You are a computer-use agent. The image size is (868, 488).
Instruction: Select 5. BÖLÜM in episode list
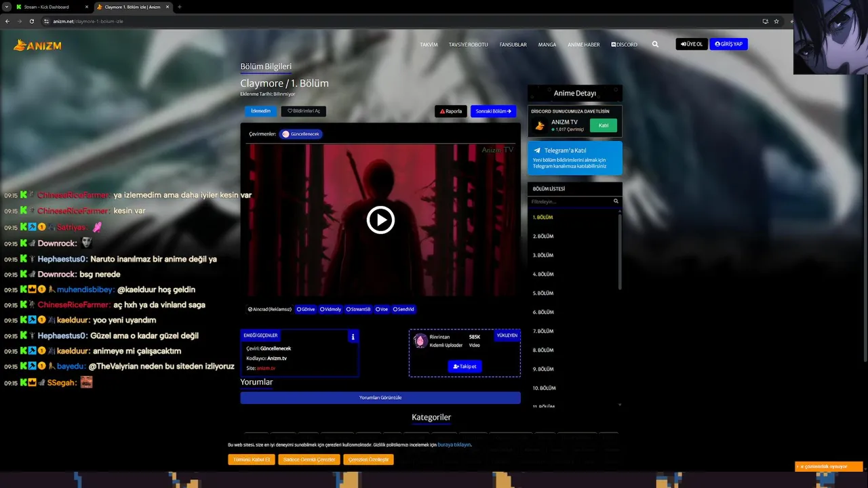pos(542,293)
